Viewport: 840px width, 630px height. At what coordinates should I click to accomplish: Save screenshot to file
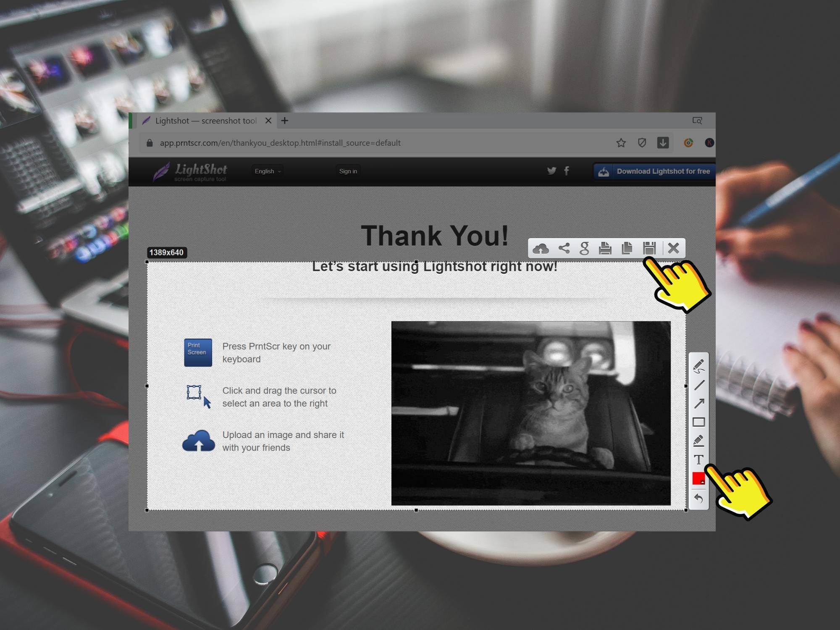click(x=649, y=248)
